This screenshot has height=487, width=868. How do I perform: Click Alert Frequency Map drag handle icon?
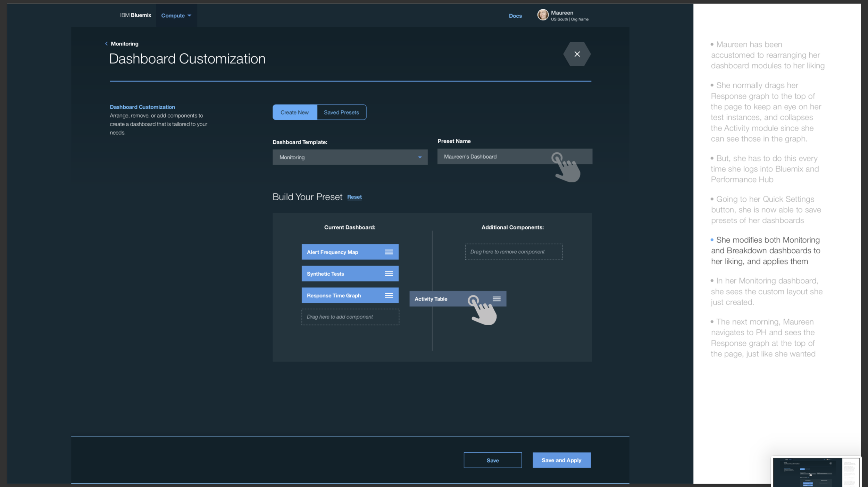click(389, 252)
